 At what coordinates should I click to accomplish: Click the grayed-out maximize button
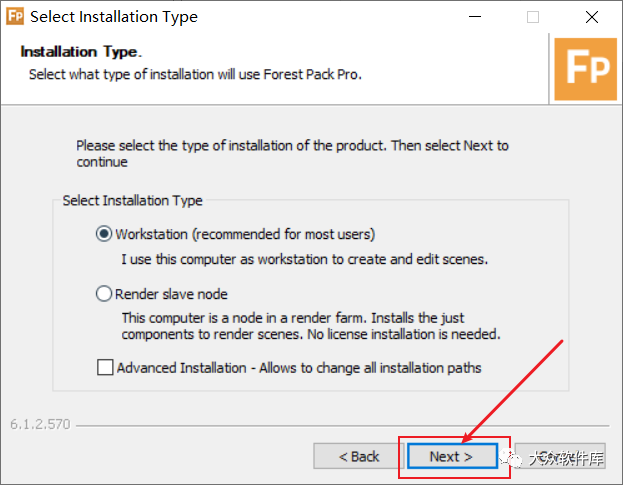[x=533, y=17]
